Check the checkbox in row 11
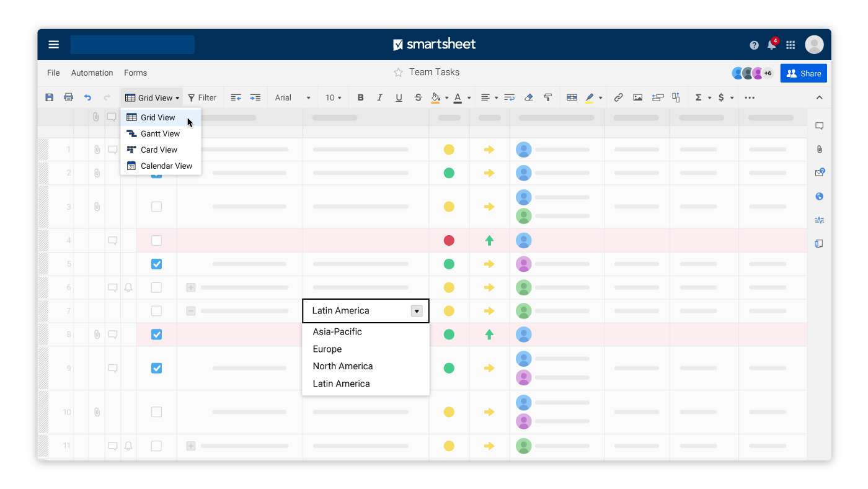The width and height of the screenshot is (868, 489). click(156, 446)
